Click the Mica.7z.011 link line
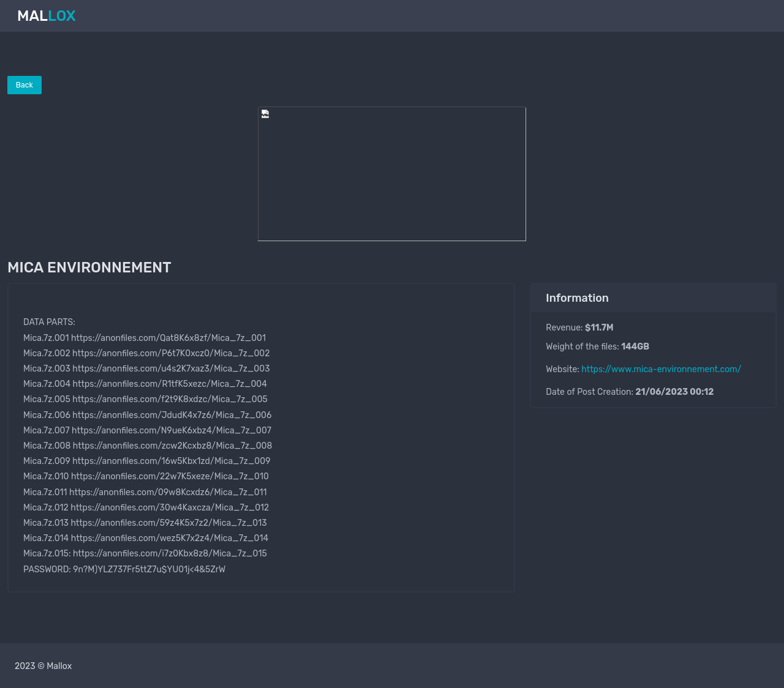Viewport: 784px width, 688px height. tap(145, 492)
